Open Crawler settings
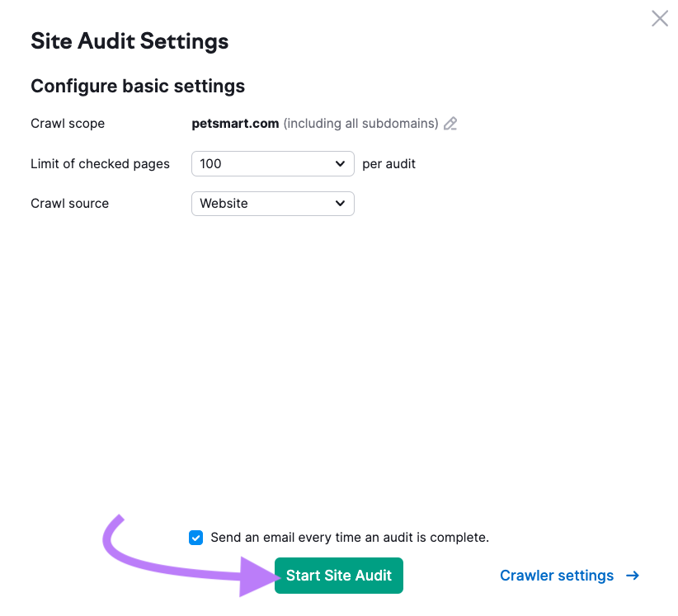The image size is (678, 616). tap(557, 576)
